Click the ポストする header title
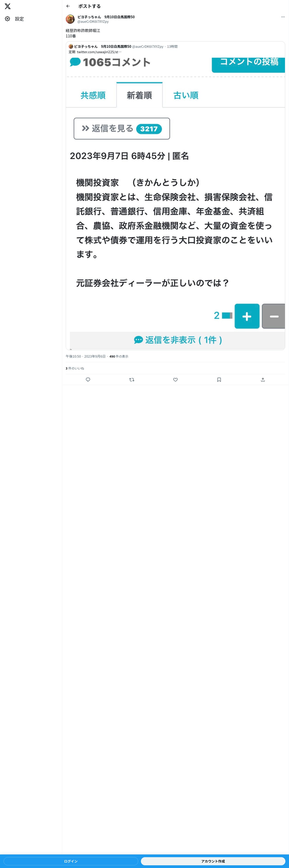This screenshot has width=289, height=868. 89,6
